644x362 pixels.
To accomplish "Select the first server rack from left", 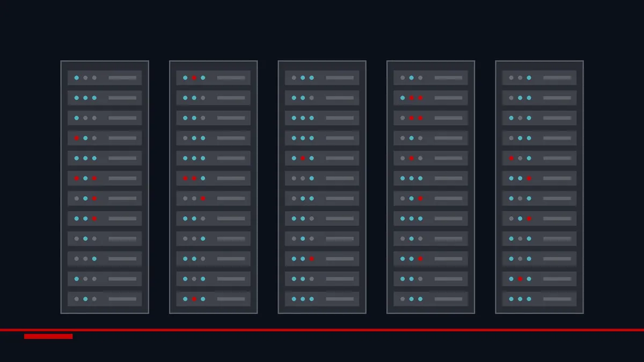I will 105,187.
